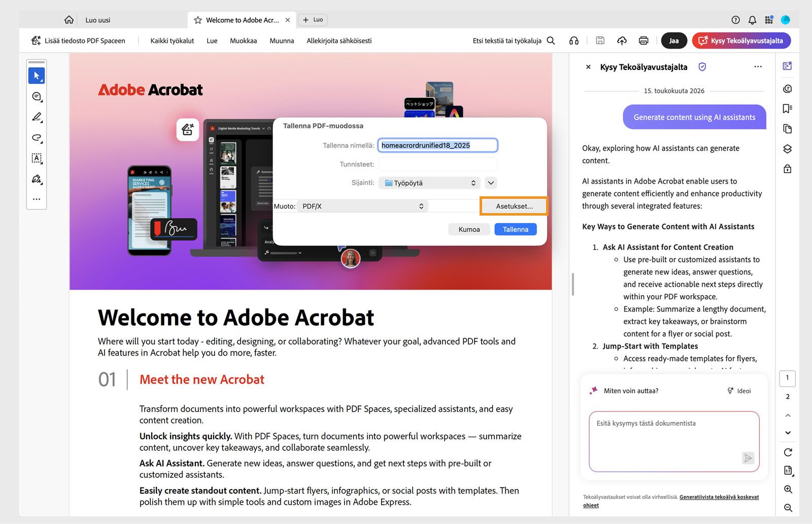Star the Welcome to Adobe Acrobat tab
The width and height of the screenshot is (812, 524).
click(x=198, y=20)
